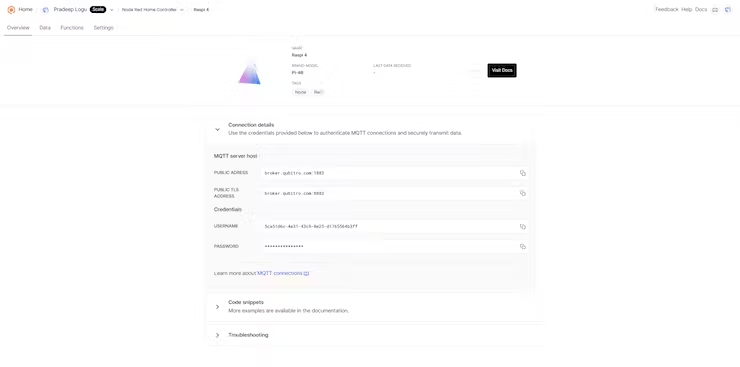This screenshot has height=367, width=740.
Task: Open the Feedback link
Action: pos(666,9)
